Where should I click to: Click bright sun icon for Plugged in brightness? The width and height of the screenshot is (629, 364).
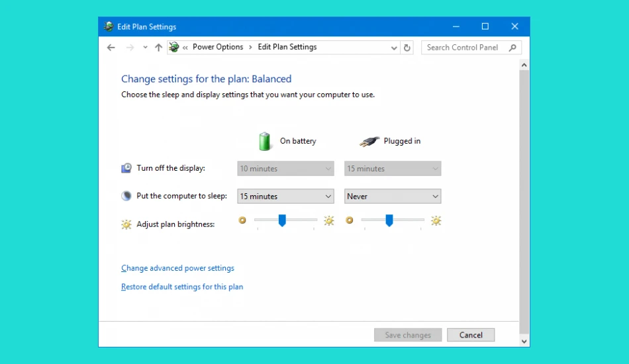(x=436, y=220)
